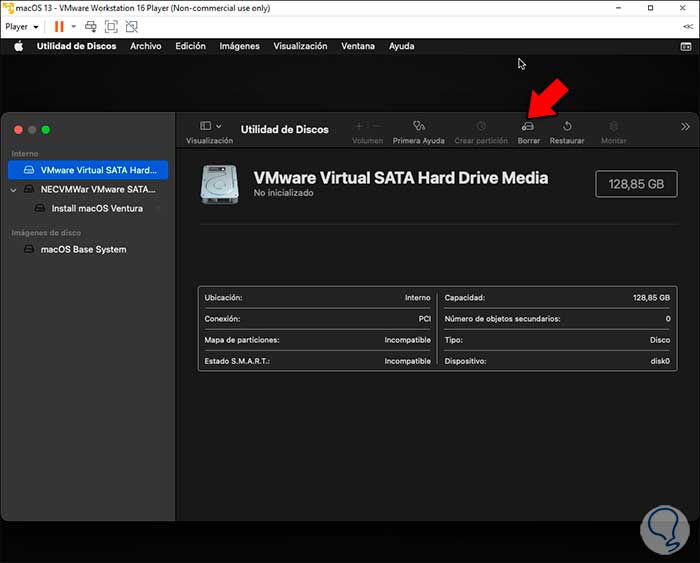The image size is (700, 563).
Task: Click the Restaurar restore icon
Action: tap(567, 126)
